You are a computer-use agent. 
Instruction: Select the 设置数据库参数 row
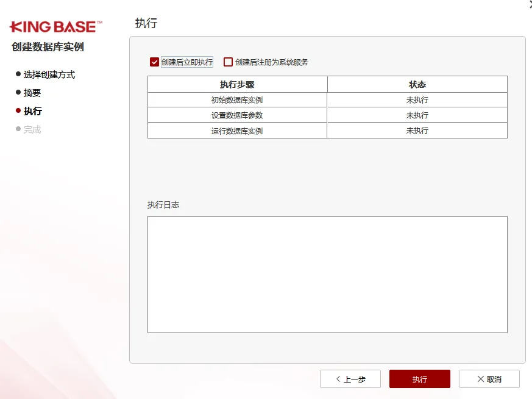click(237, 115)
